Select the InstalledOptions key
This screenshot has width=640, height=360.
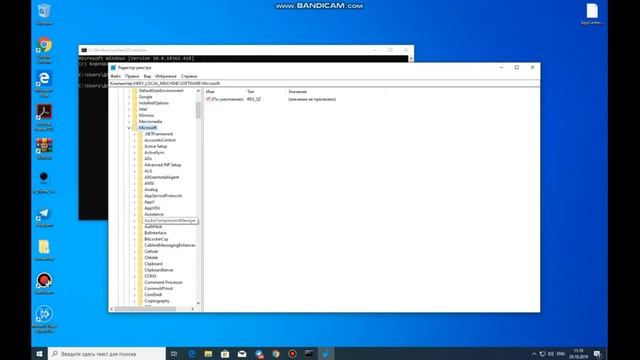[153, 103]
